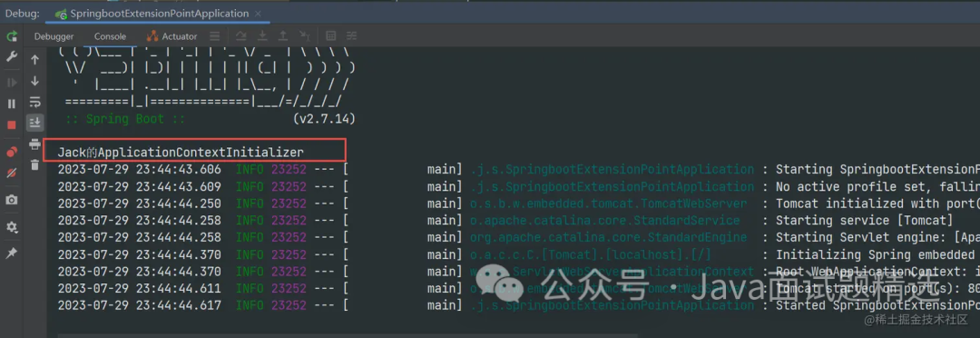Pause the running program

[12, 104]
